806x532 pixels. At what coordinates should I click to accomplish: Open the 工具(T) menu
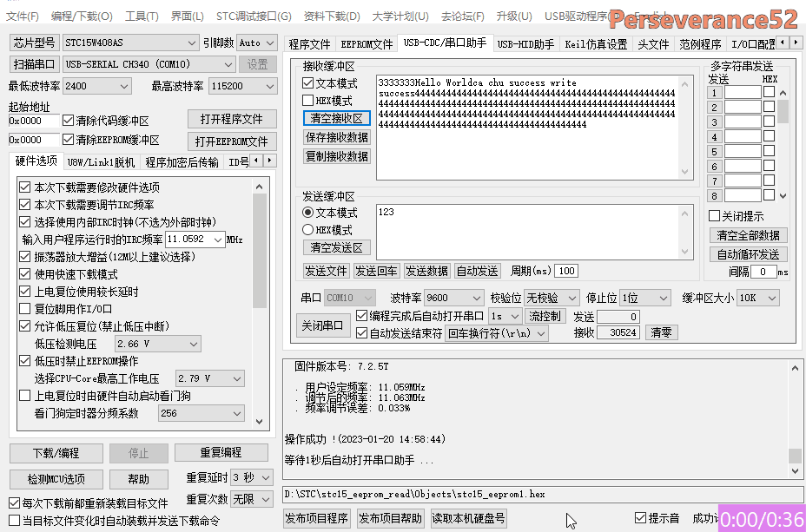(142, 16)
